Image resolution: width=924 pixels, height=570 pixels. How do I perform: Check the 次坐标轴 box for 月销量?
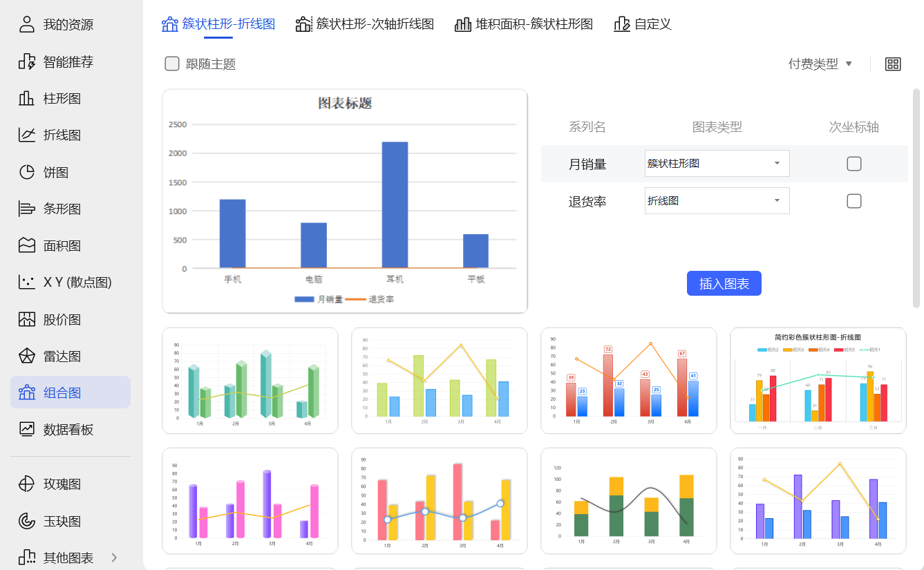854,164
